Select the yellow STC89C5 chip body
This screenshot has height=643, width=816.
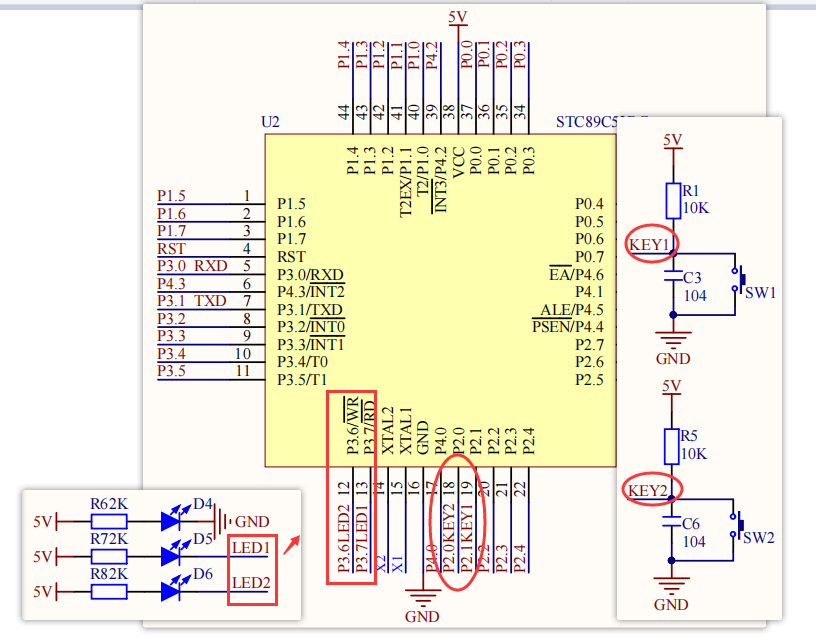point(440,301)
